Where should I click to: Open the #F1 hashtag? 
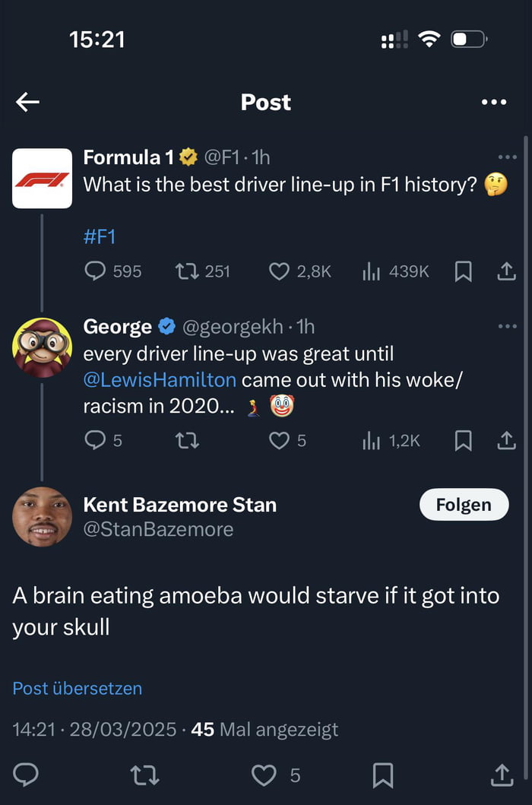99,236
